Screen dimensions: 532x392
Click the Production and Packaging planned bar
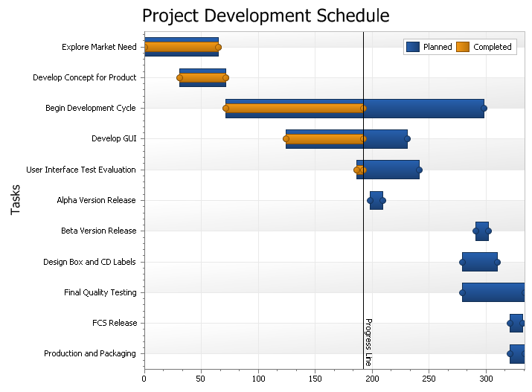pyautogui.click(x=517, y=354)
